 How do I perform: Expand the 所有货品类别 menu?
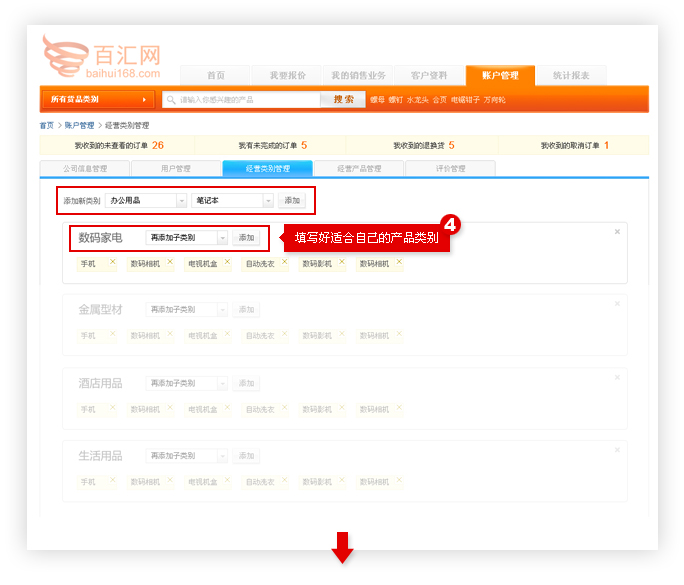point(98,100)
